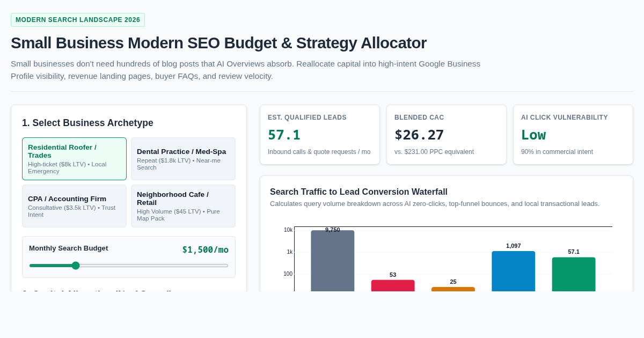Click the Monthly Search Budget slider handle
This screenshot has width=644, height=338.
point(76,266)
